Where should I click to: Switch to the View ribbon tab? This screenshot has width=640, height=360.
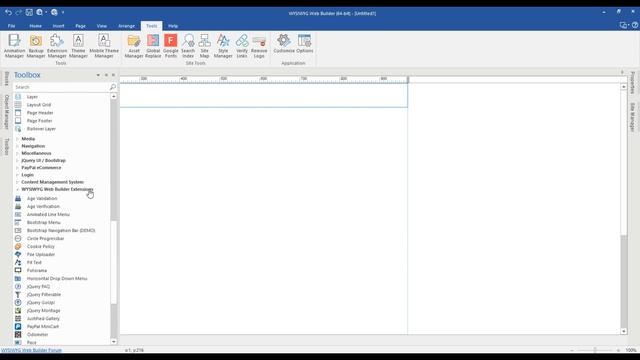pos(102,26)
